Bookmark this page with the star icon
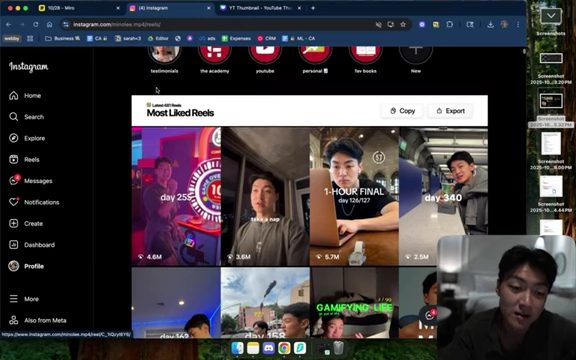The width and height of the screenshot is (576, 360). pyautogui.click(x=403, y=25)
